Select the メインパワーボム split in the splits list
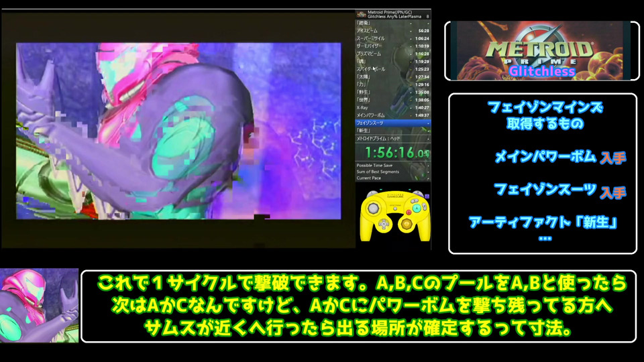The width and height of the screenshot is (644, 362). pyautogui.click(x=392, y=115)
